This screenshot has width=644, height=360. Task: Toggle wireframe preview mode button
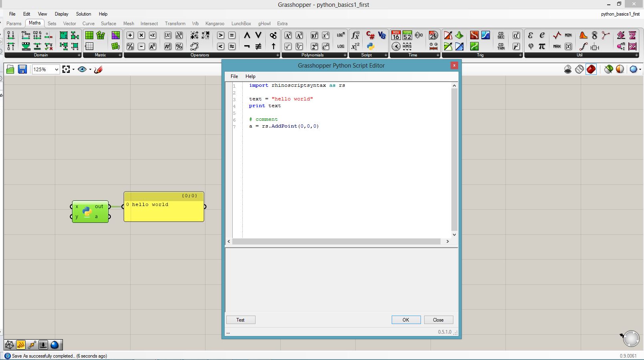tap(580, 70)
